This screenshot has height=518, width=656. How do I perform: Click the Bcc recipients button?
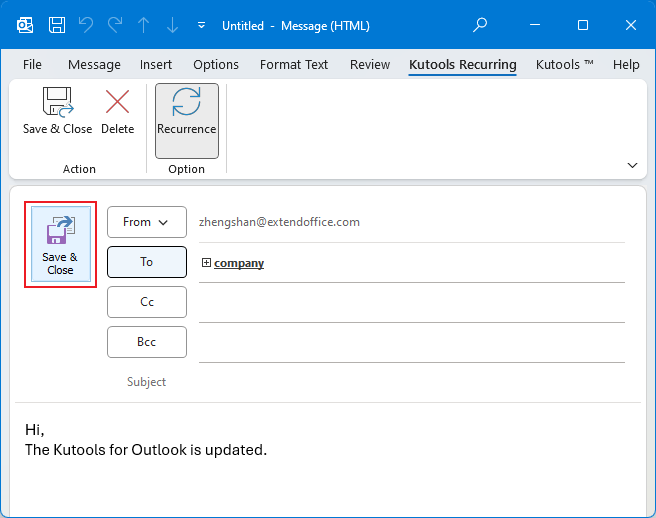[x=147, y=342]
